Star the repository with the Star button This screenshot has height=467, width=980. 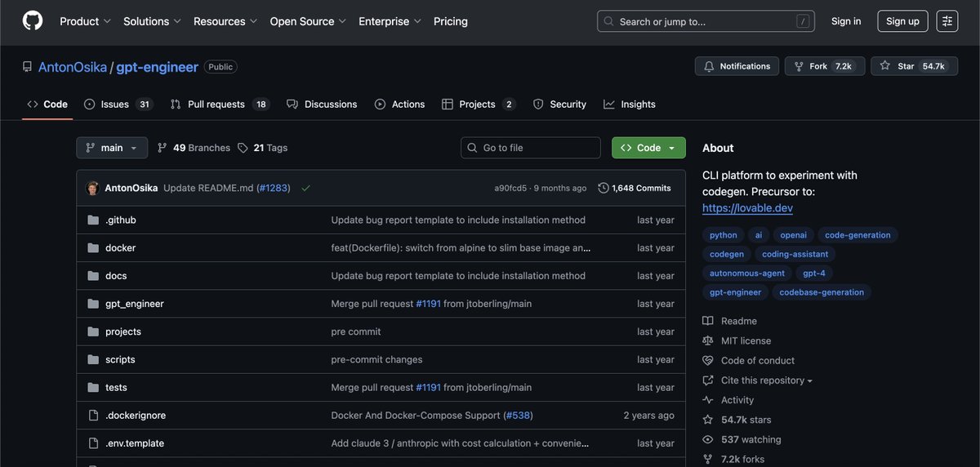[914, 66]
